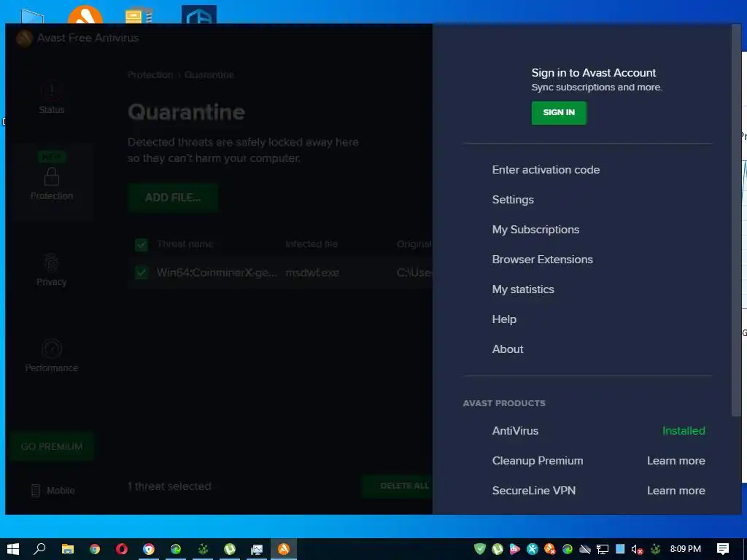Toggle the Threat name header checkbox
This screenshot has width=747, height=560.
click(141, 245)
